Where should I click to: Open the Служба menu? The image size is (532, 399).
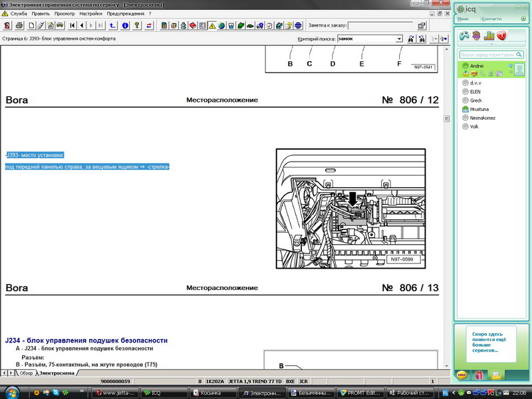pyautogui.click(x=19, y=13)
